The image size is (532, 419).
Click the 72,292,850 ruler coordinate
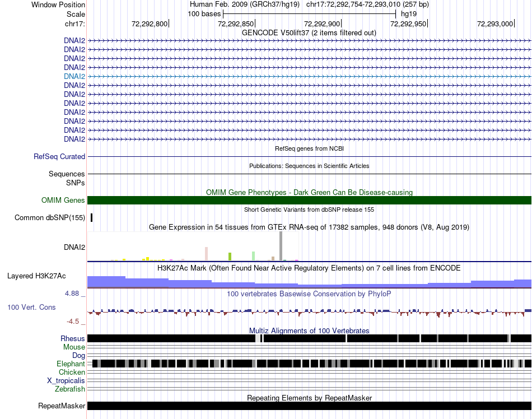point(236,24)
